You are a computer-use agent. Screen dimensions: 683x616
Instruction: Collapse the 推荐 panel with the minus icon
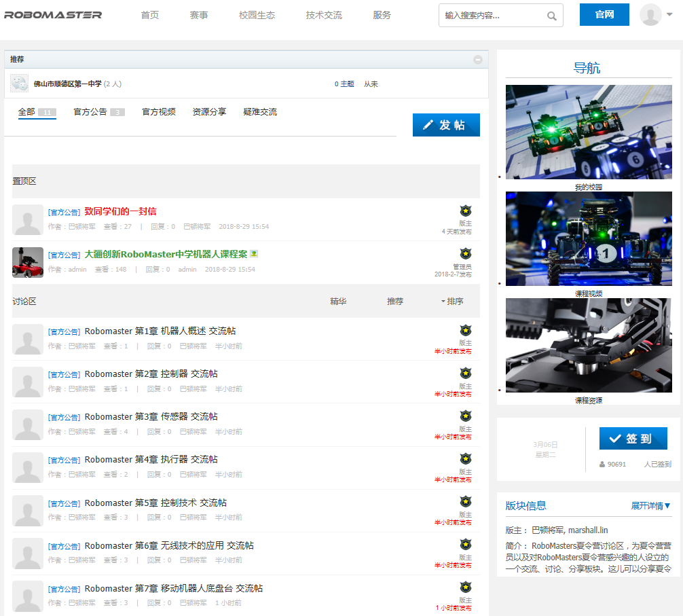pos(478,60)
